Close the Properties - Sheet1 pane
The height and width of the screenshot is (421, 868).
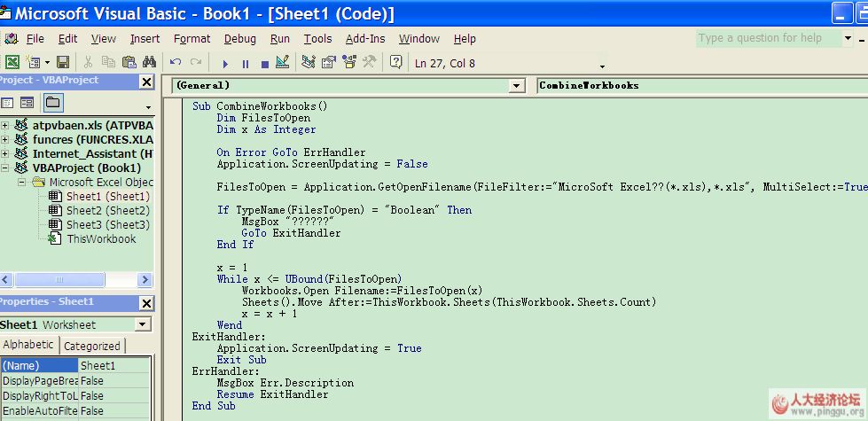pyautogui.click(x=146, y=303)
